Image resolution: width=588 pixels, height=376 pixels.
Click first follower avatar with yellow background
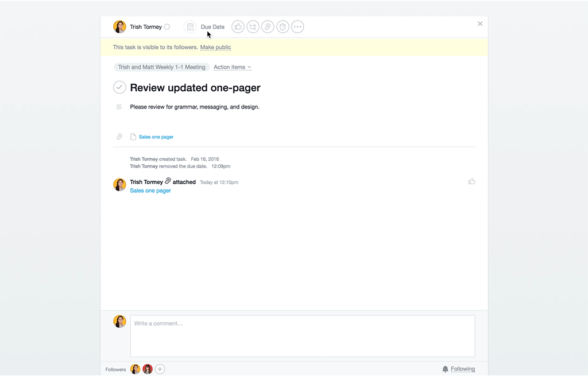(136, 369)
